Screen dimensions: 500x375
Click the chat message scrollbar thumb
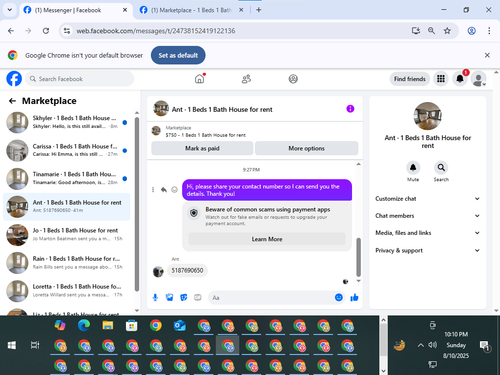pos(358,257)
